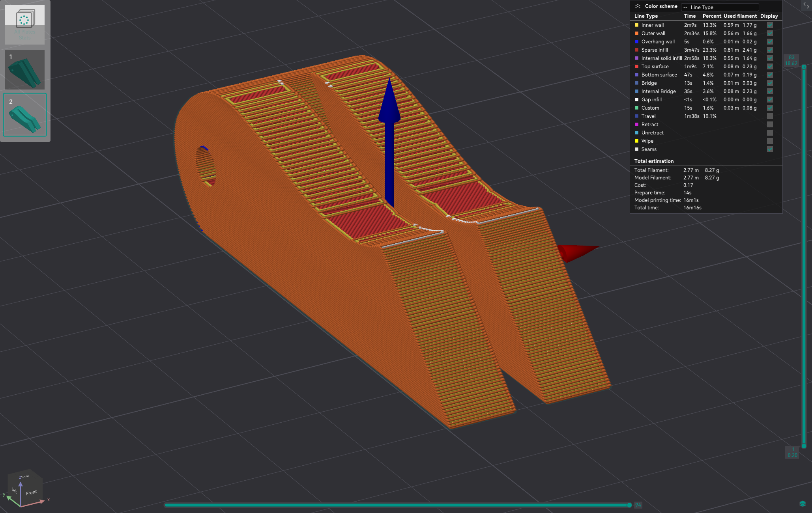Click the Bottom surface line type label
812x513 pixels.
(x=659, y=75)
